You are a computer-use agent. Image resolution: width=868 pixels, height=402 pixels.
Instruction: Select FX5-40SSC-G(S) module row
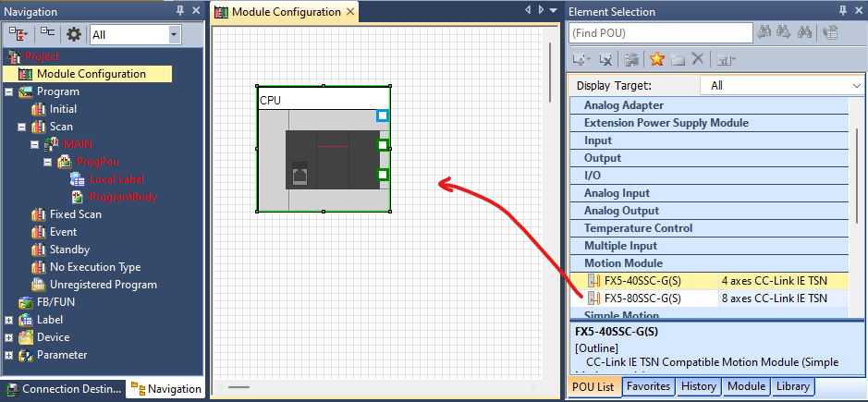click(709, 281)
